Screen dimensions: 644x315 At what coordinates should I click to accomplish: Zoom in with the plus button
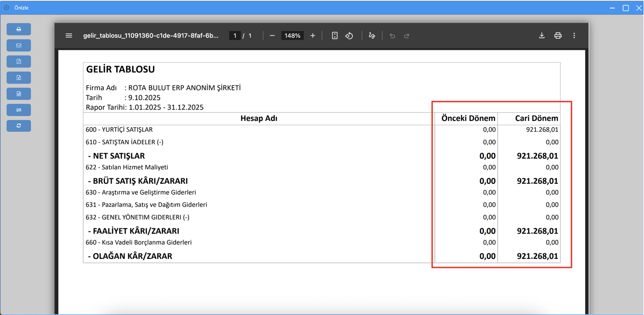(x=313, y=35)
